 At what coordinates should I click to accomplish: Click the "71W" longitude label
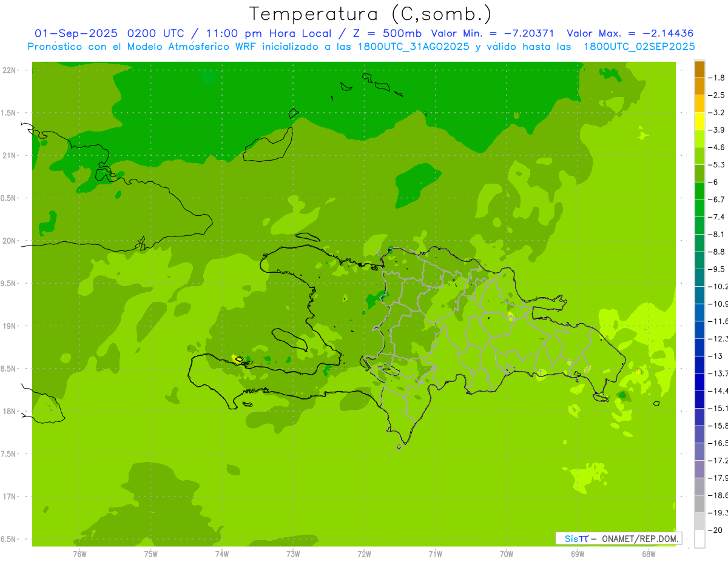pos(435,554)
